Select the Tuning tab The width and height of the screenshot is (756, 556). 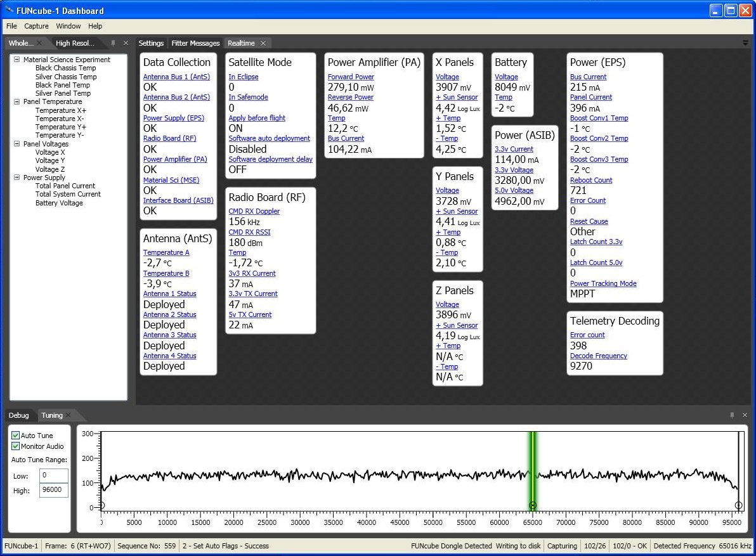click(x=52, y=415)
